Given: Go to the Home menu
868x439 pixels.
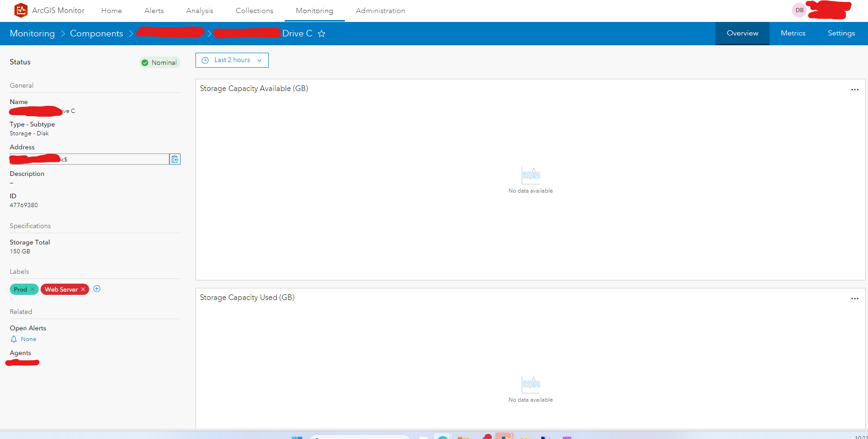Looking at the screenshot, I should click(x=112, y=11).
